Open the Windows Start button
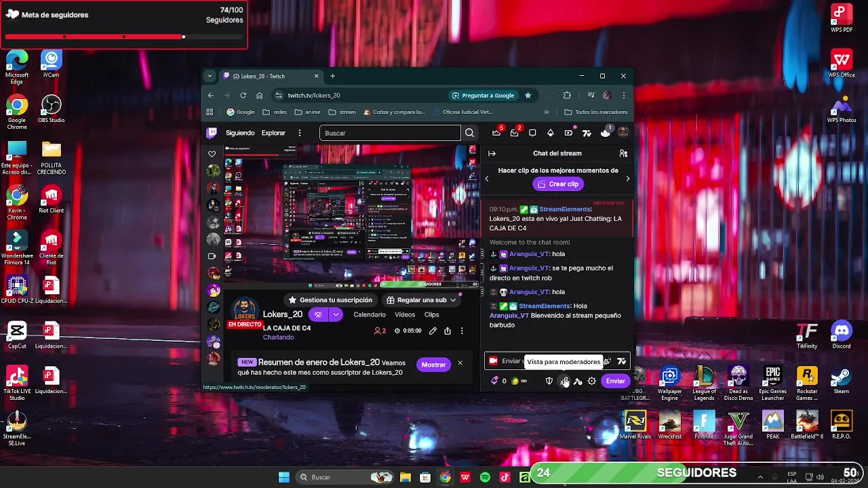The width and height of the screenshot is (868, 488). (284, 477)
